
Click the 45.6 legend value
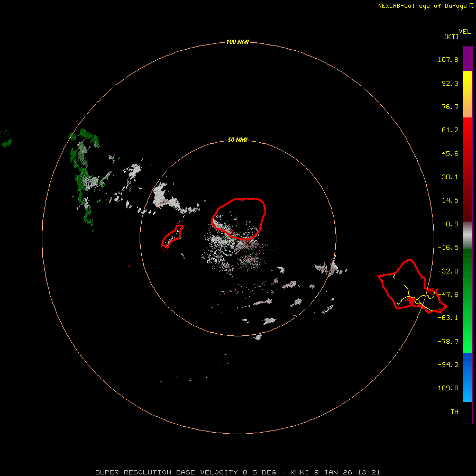[x=450, y=153]
